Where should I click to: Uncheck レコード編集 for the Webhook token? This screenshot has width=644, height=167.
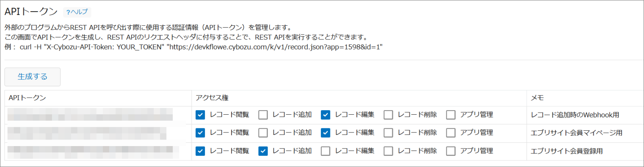coord(326,115)
